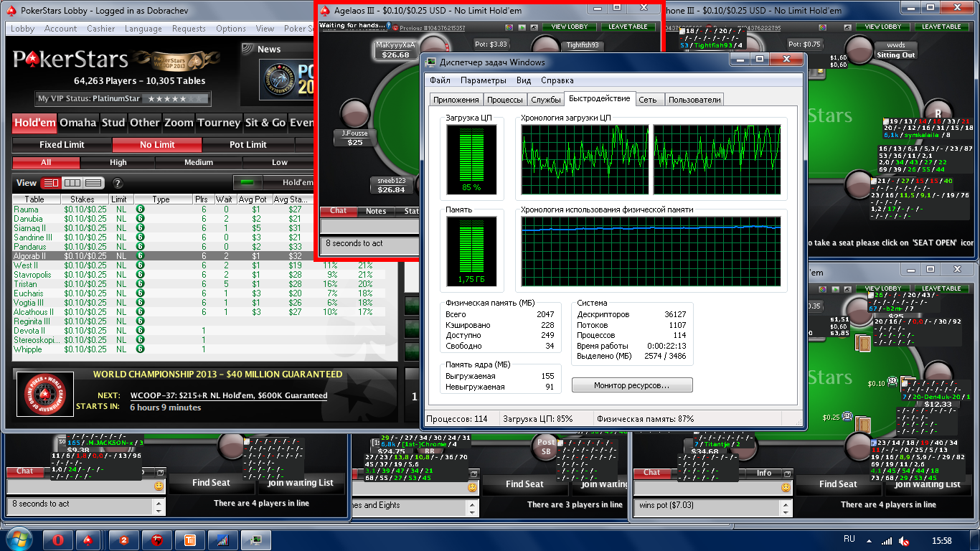Open the WCOOP-37 tournament link

coord(229,395)
